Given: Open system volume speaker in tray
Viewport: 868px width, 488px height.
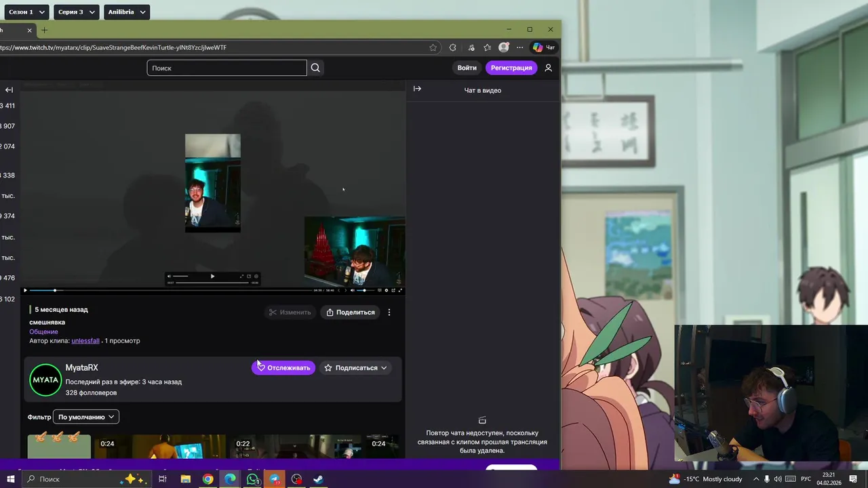Looking at the screenshot, I should [x=778, y=479].
